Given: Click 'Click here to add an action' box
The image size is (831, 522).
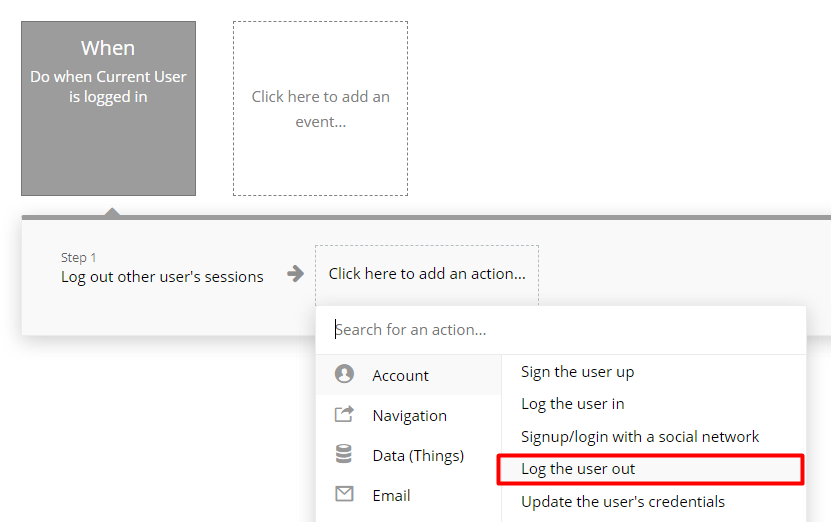Looking at the screenshot, I should pyautogui.click(x=427, y=275).
